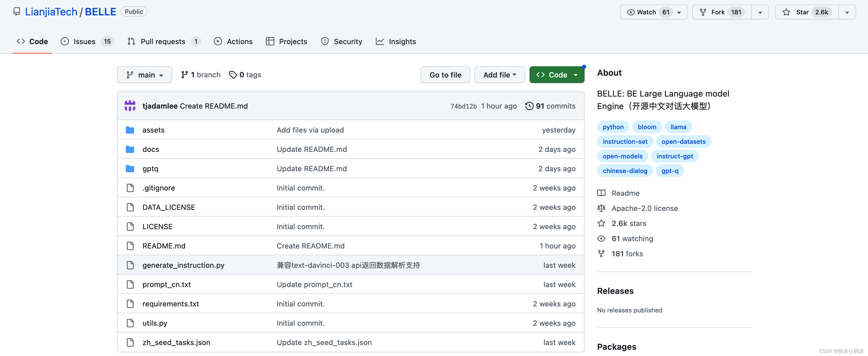
Task: Click the 91 commits link
Action: pos(551,106)
